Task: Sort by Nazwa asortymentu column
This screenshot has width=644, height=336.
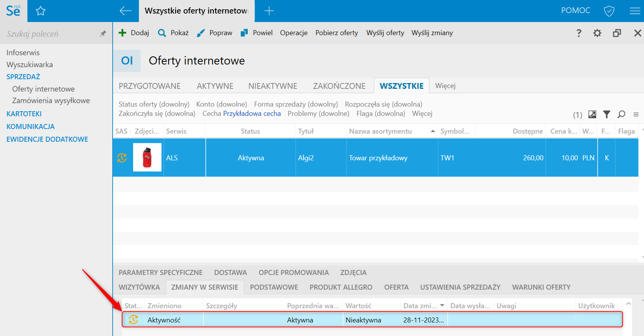Action: [392, 131]
